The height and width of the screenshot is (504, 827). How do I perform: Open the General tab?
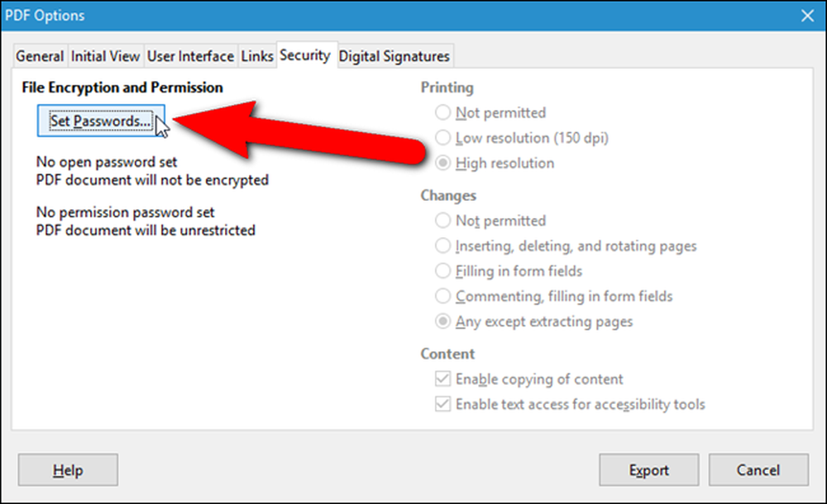pos(40,56)
